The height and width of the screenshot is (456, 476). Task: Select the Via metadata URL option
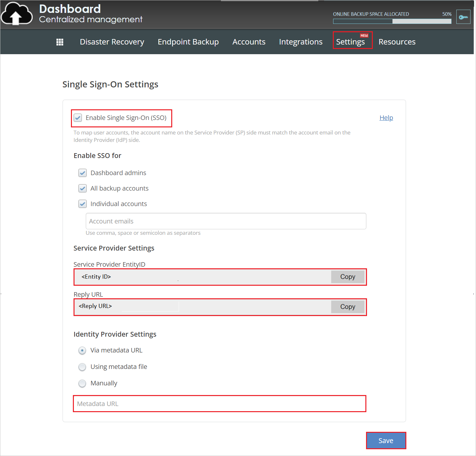(82, 351)
